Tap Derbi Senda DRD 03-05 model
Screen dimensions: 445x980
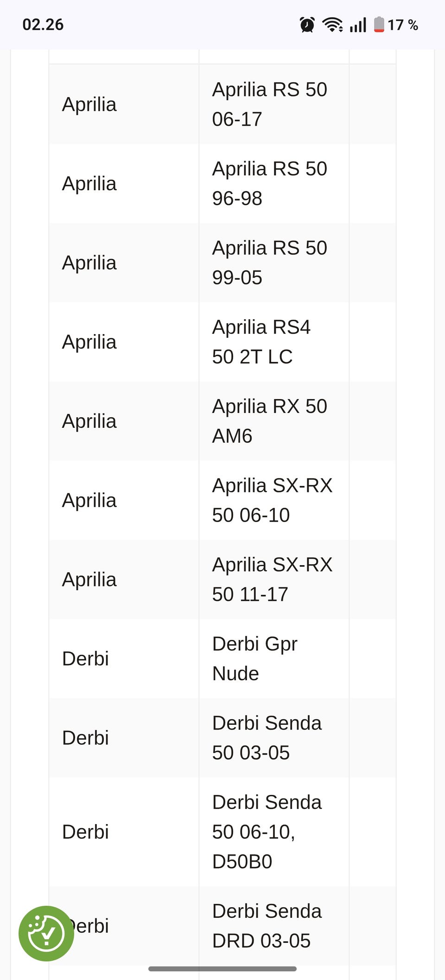point(267,926)
